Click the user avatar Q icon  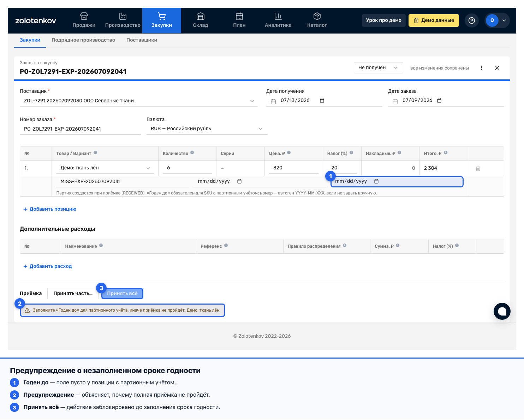(492, 20)
